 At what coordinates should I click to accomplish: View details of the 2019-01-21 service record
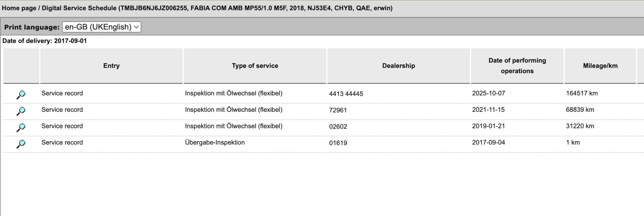[x=21, y=127]
